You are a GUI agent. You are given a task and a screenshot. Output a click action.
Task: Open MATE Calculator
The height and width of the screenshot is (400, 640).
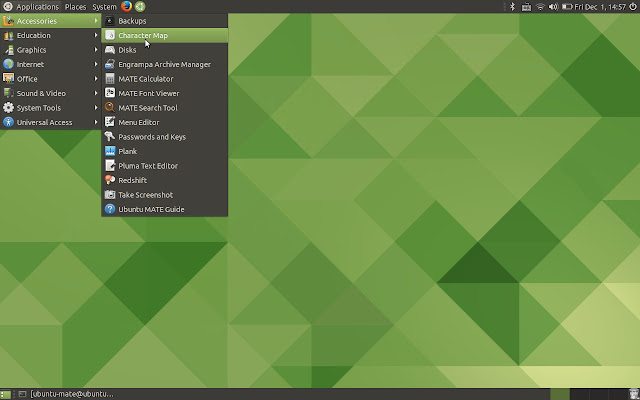click(x=164, y=79)
